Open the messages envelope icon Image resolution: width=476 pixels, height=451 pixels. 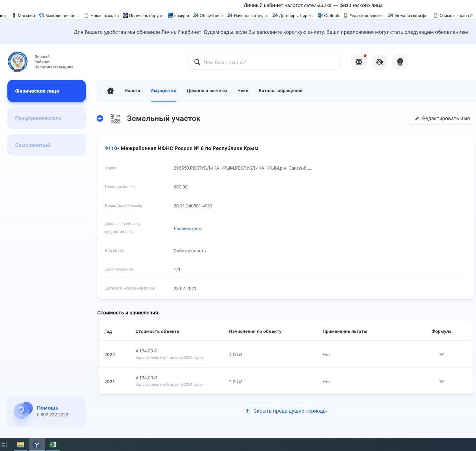point(359,62)
